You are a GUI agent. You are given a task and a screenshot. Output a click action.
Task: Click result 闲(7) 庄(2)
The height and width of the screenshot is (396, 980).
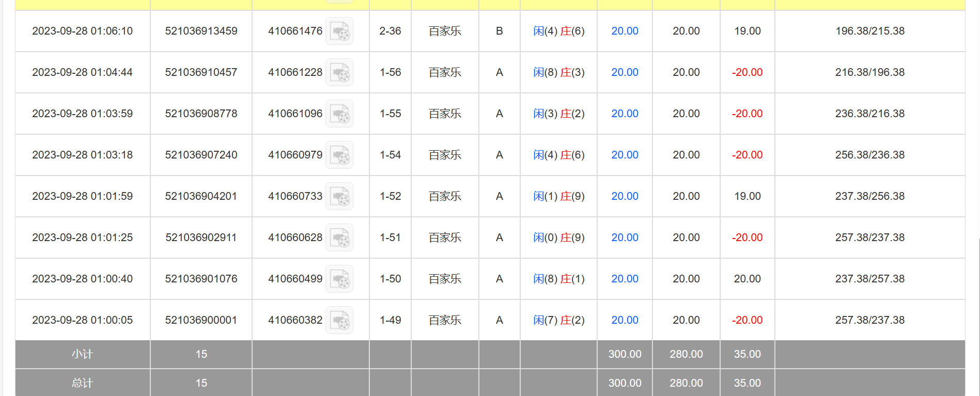[x=559, y=320]
